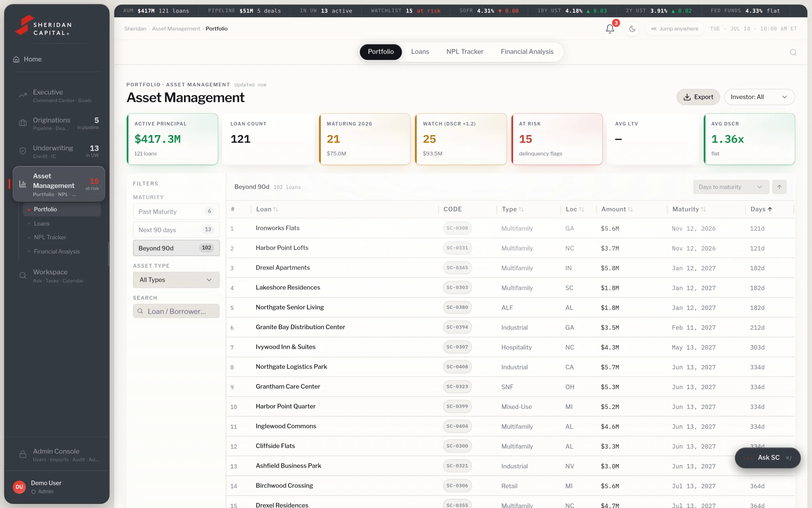Image resolution: width=812 pixels, height=508 pixels.
Task: Open the Investor: All dropdown
Action: (x=759, y=97)
